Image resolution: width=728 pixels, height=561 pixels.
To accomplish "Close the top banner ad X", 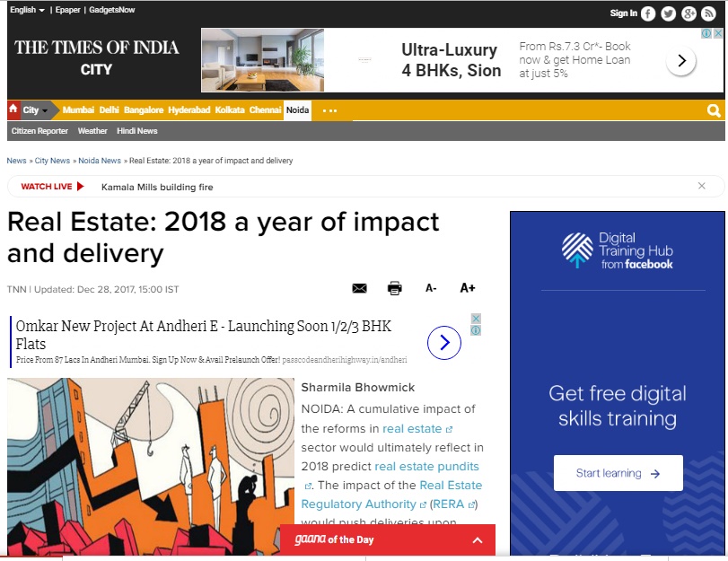I will point(718,33).
